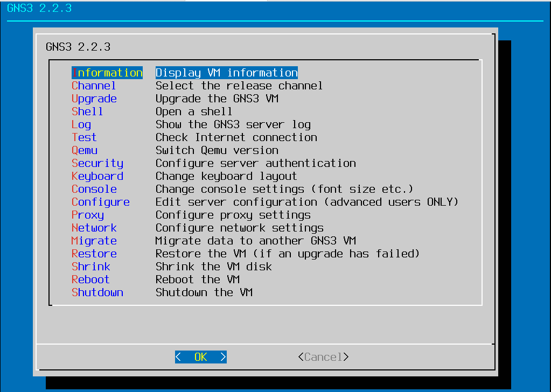This screenshot has height=392, width=551.
Task: Choose the Shrink menu entry
Action: click(91, 267)
